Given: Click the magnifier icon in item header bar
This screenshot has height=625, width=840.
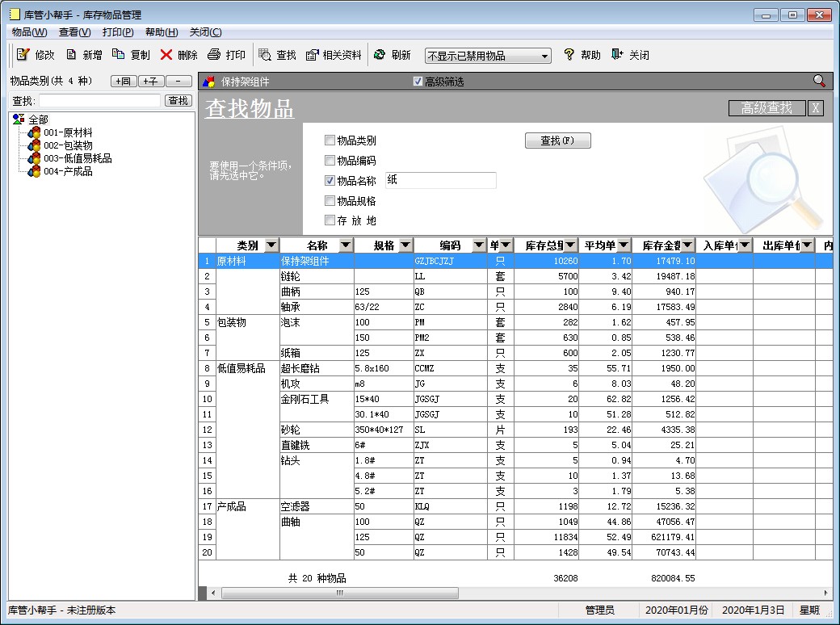Looking at the screenshot, I should pyautogui.click(x=819, y=81).
